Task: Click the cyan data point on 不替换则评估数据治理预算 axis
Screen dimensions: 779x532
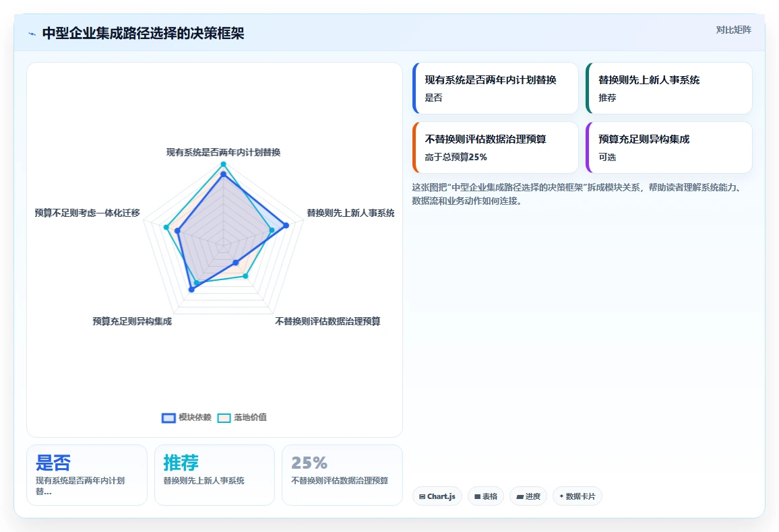Action: (245, 276)
